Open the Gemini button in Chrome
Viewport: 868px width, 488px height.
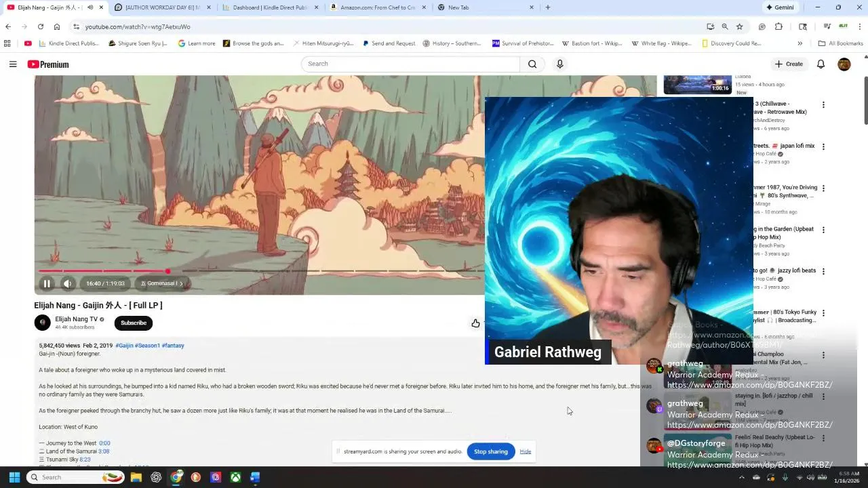(x=780, y=7)
